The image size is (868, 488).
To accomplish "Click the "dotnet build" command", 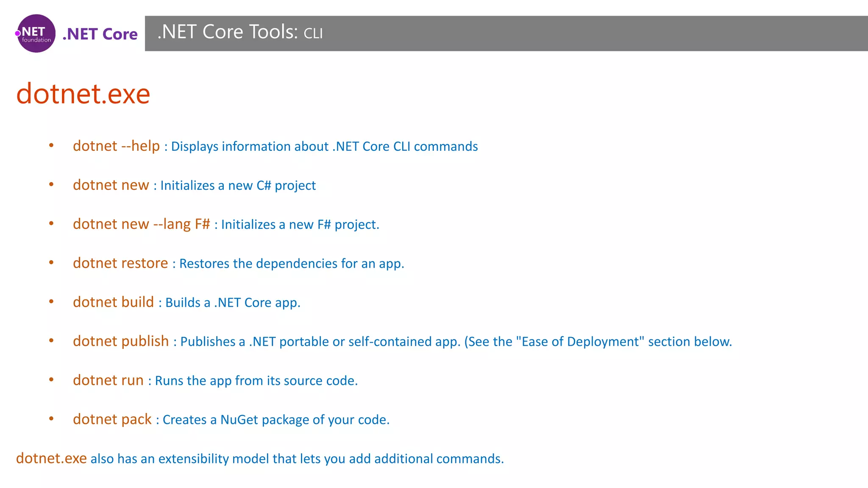I will pyautogui.click(x=113, y=302).
